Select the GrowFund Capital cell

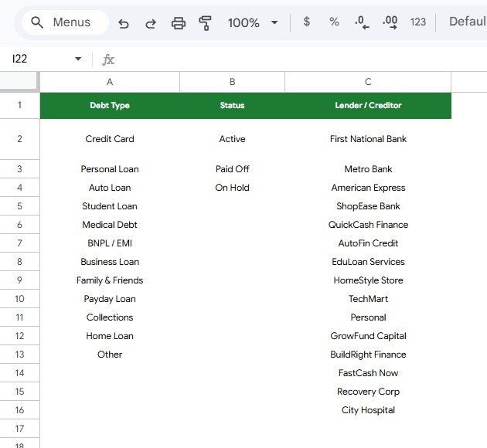[x=368, y=336]
